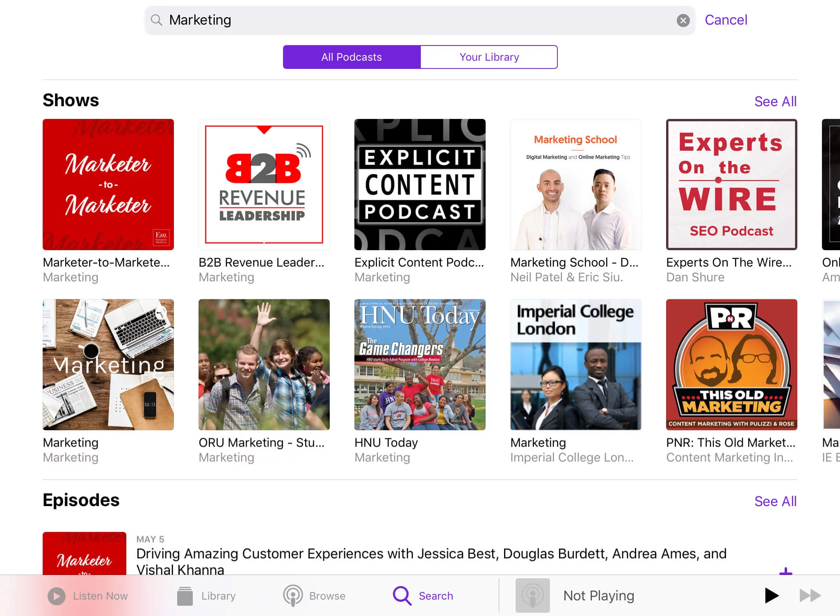
Task: Select the Search tab in bottom bar
Action: click(423, 595)
